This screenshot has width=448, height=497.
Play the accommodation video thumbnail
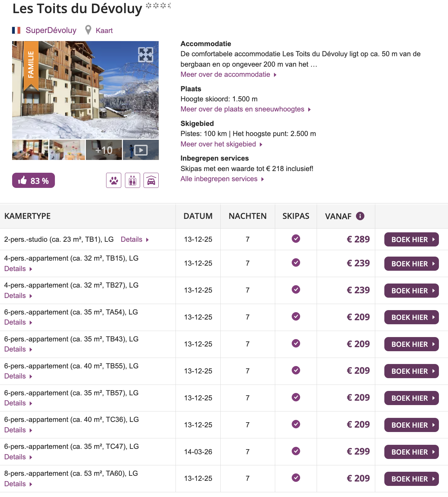click(140, 150)
